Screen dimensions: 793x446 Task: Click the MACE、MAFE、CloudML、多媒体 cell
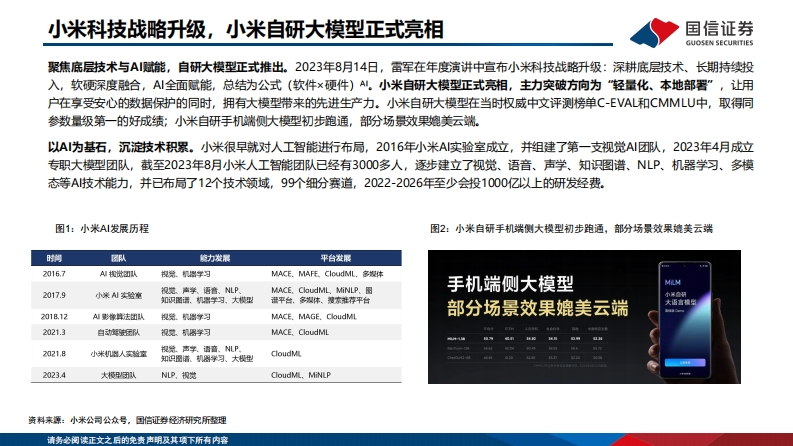click(327, 274)
